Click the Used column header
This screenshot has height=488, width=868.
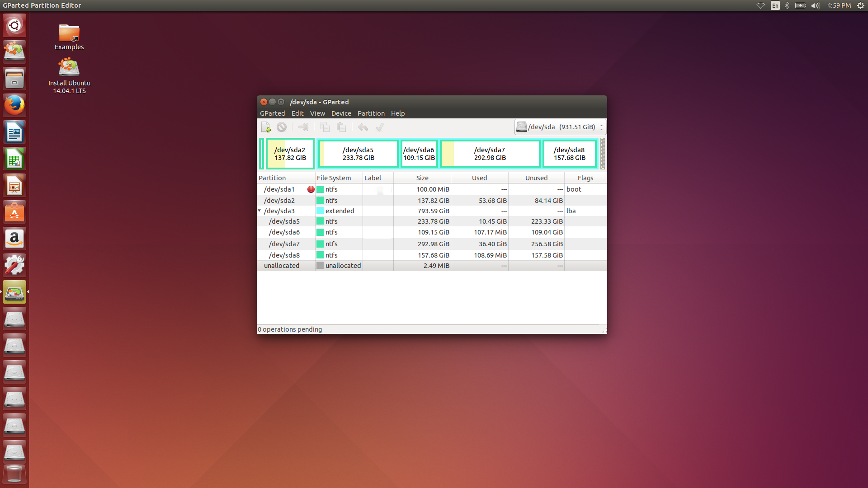(480, 178)
